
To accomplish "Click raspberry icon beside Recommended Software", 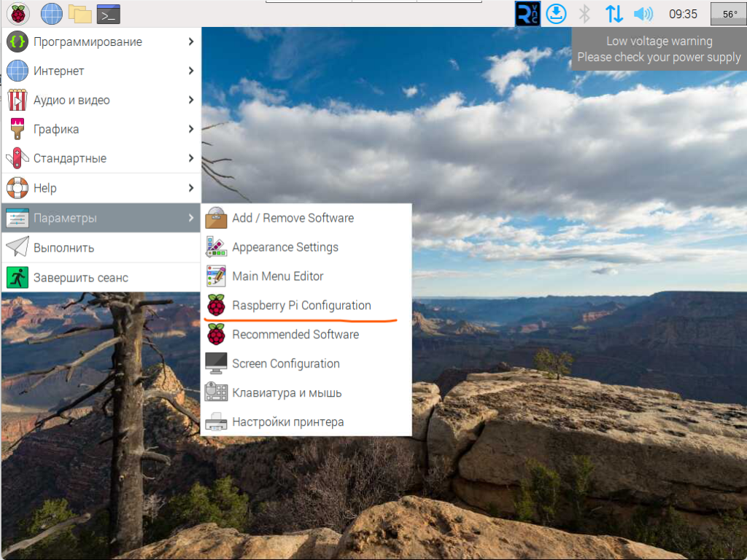I will pyautogui.click(x=216, y=334).
